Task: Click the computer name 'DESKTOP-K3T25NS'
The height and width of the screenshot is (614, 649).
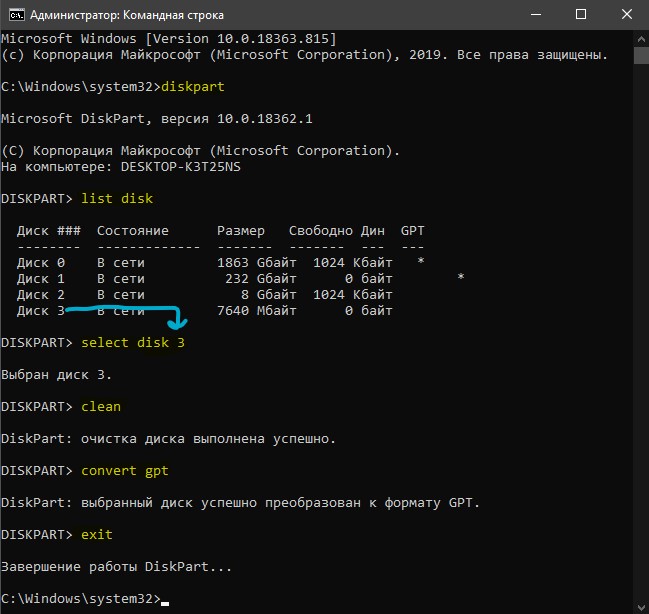Action: pos(180,167)
